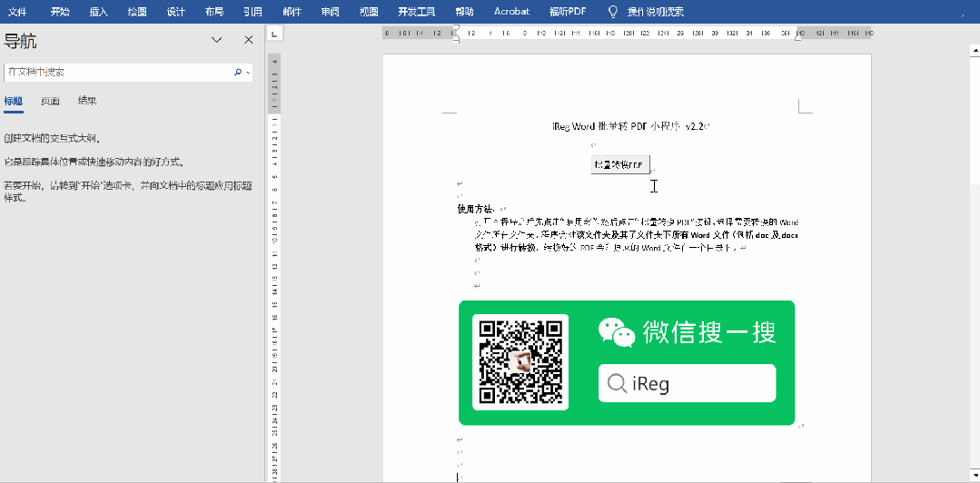Screen dimensions: 980x483
Task: Select the 结果 navigation tab
Action: tap(87, 101)
